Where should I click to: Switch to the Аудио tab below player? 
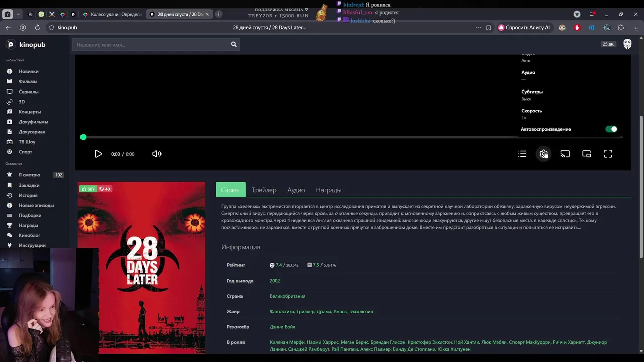[296, 190]
